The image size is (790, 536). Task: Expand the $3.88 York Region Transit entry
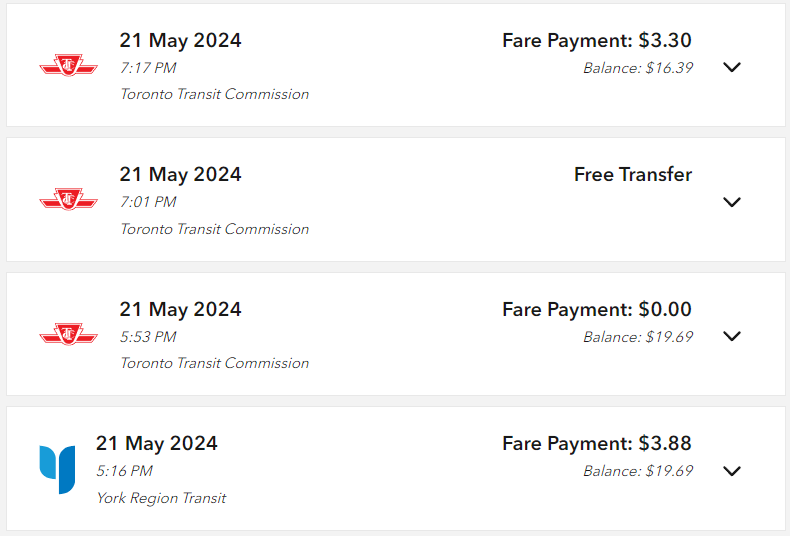click(732, 471)
